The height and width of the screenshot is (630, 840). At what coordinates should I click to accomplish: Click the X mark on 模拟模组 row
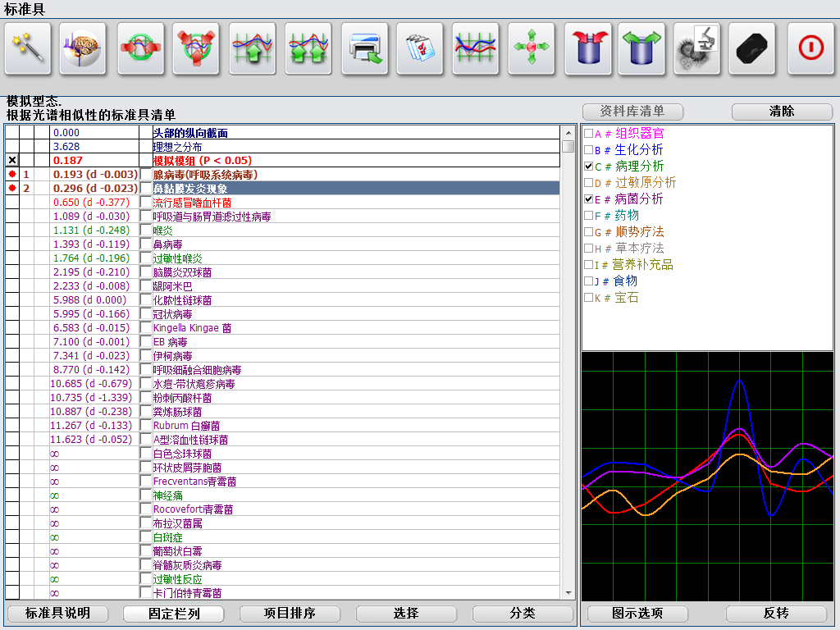pos(12,160)
